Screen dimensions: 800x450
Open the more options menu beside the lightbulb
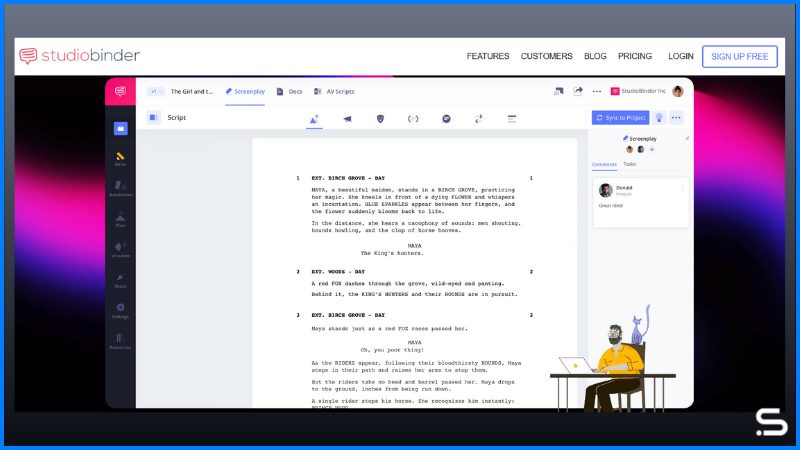pyautogui.click(x=676, y=118)
